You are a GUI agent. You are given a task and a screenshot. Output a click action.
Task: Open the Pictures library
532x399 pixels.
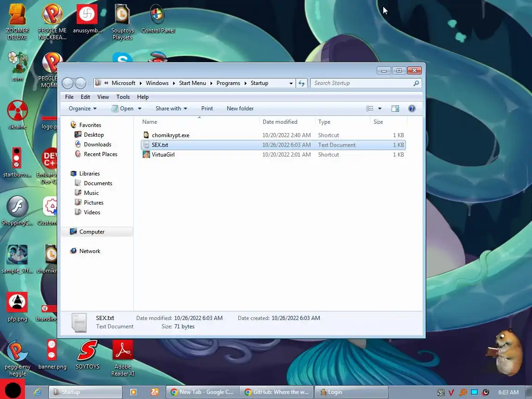click(x=89, y=203)
